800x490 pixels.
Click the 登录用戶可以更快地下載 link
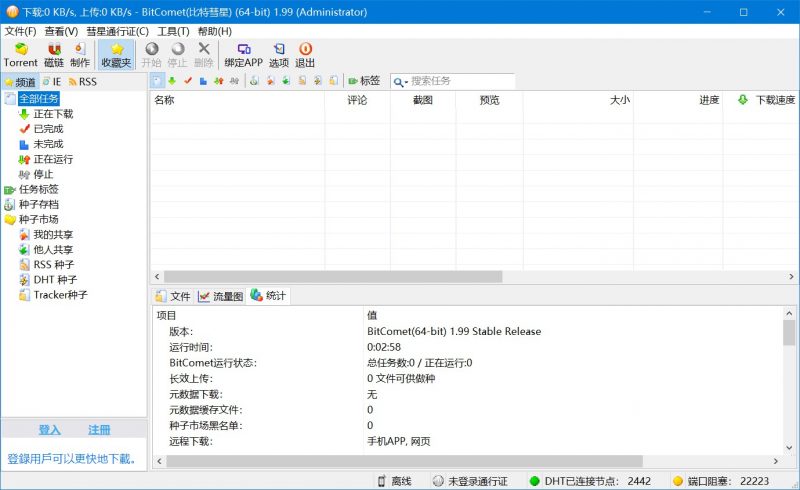(x=71, y=459)
